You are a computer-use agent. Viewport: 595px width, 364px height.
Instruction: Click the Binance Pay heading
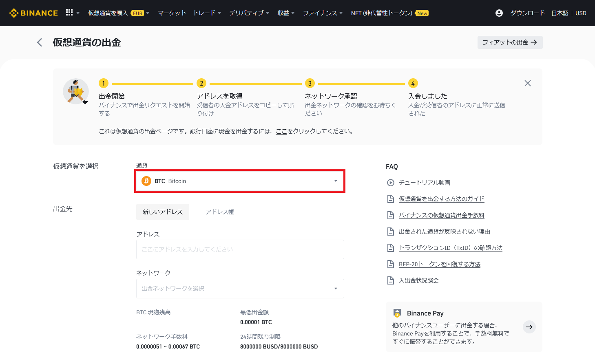coord(425,313)
